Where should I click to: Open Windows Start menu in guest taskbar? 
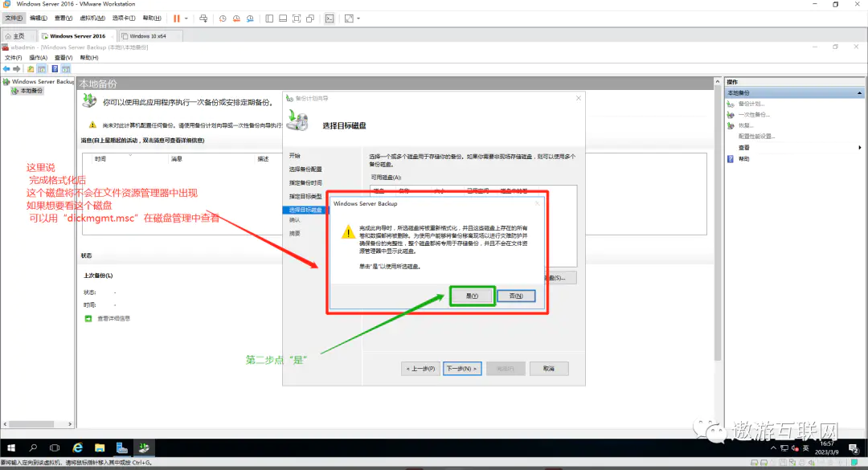(x=11, y=448)
